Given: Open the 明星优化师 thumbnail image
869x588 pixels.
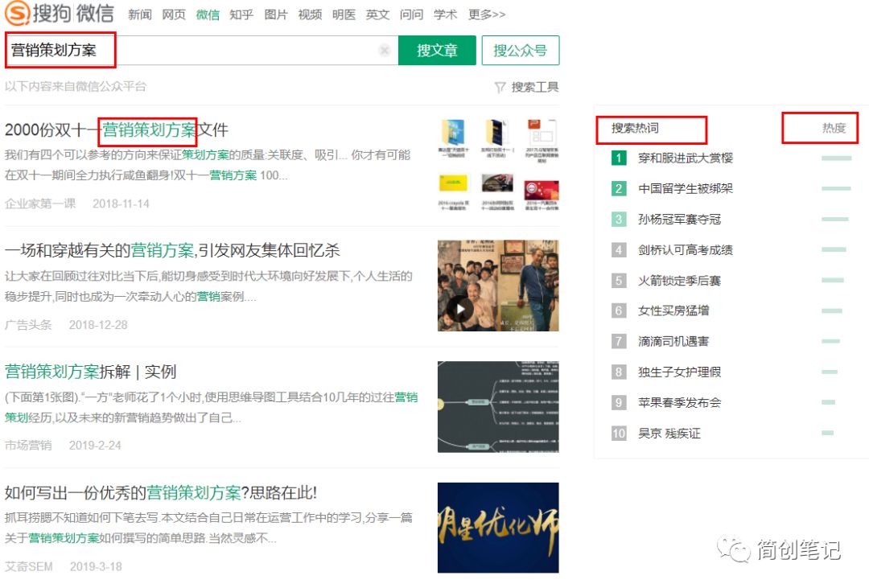Looking at the screenshot, I should 498,528.
